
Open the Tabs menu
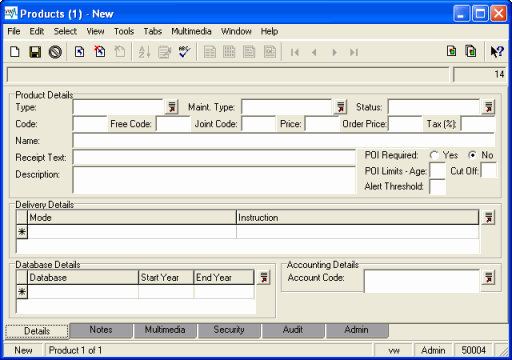tap(153, 31)
